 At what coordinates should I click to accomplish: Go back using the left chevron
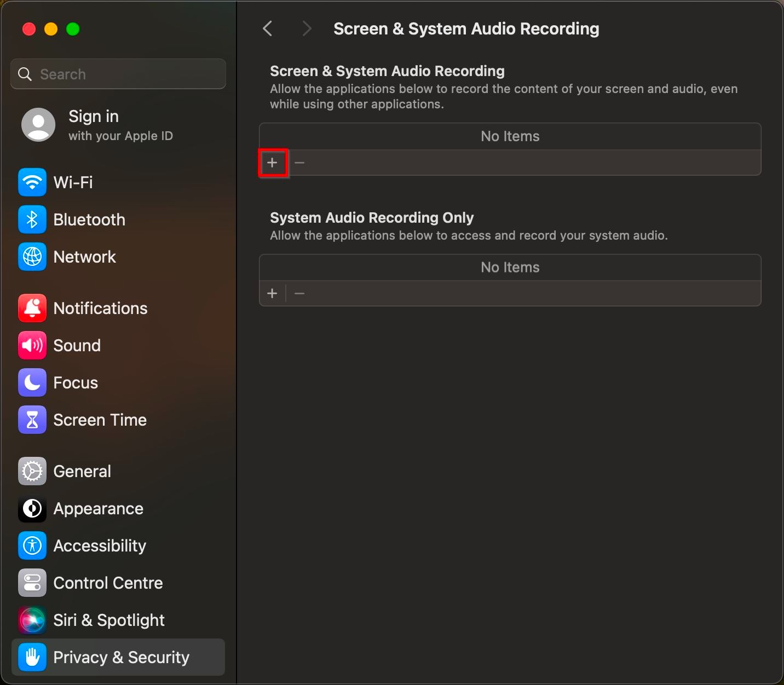coord(268,28)
